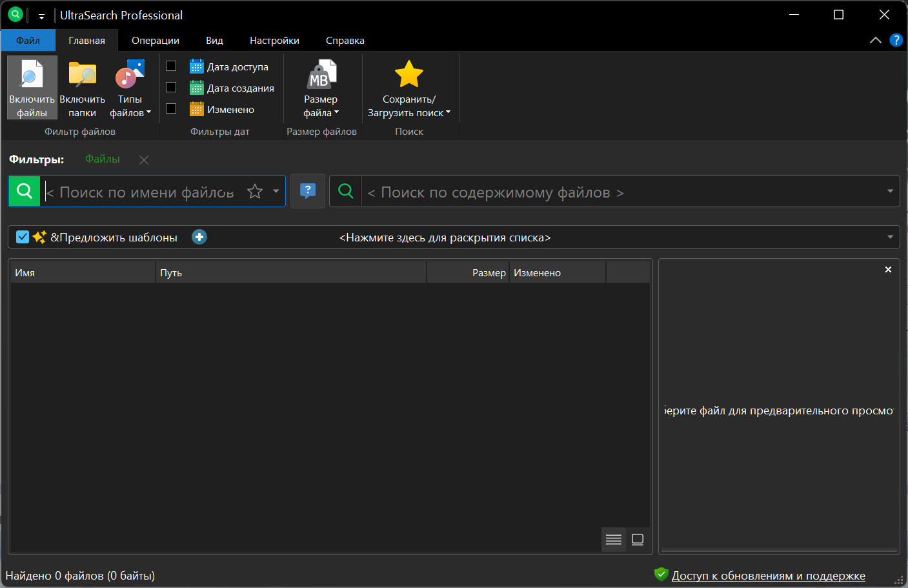908x588 pixels.
Task: Click the sparkle suggest templates icon
Action: click(x=39, y=237)
